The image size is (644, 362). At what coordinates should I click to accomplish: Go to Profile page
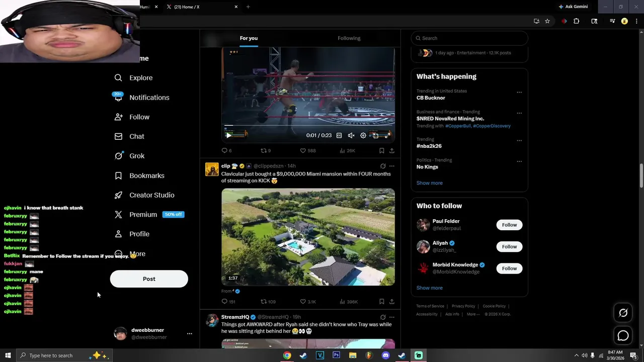[x=132, y=234]
